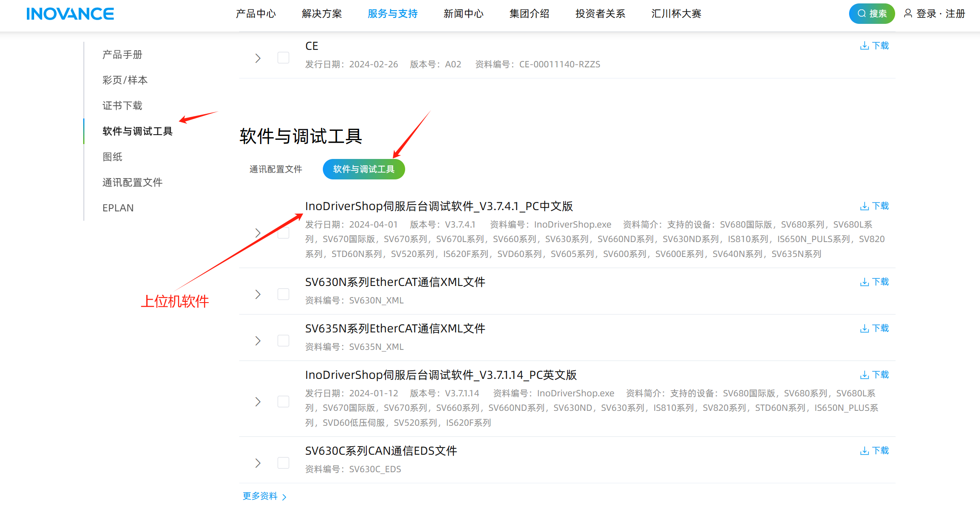Click the CE document title

(x=312, y=46)
